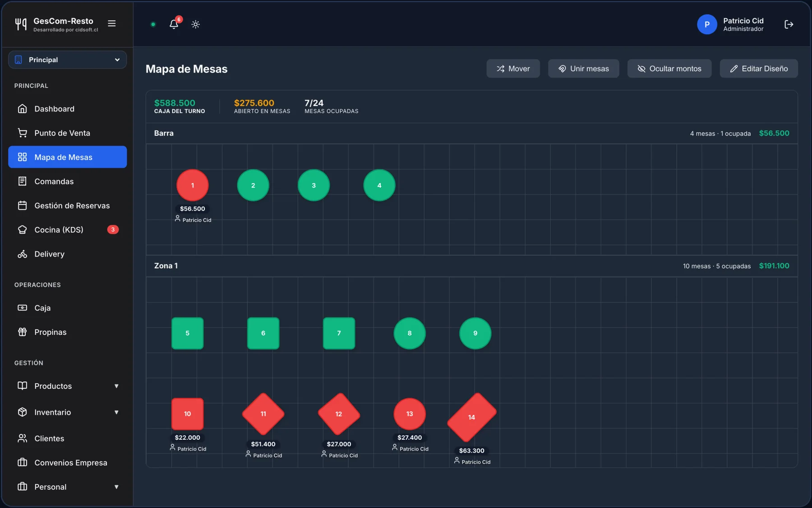Open Cocina (KDS) with badge 3

click(x=67, y=230)
